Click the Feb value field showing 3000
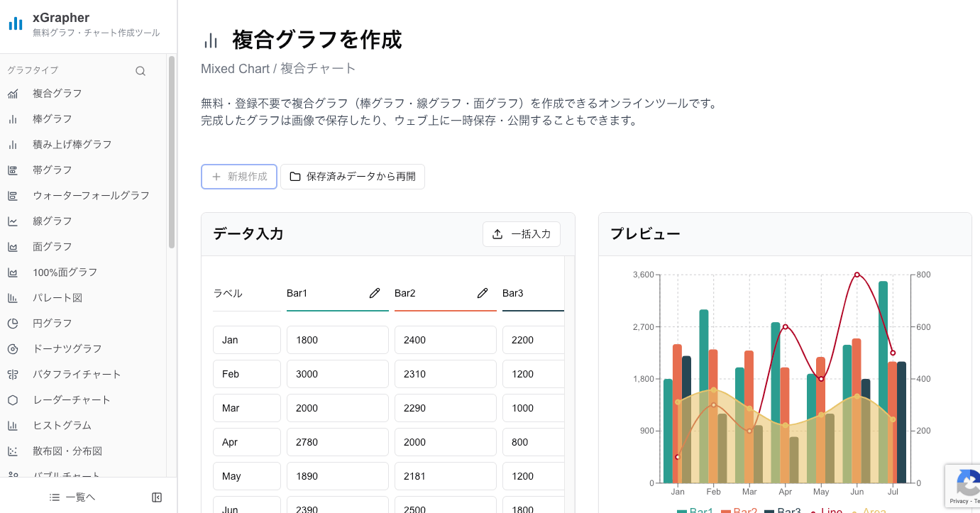Image resolution: width=980 pixels, height=513 pixels. click(337, 374)
